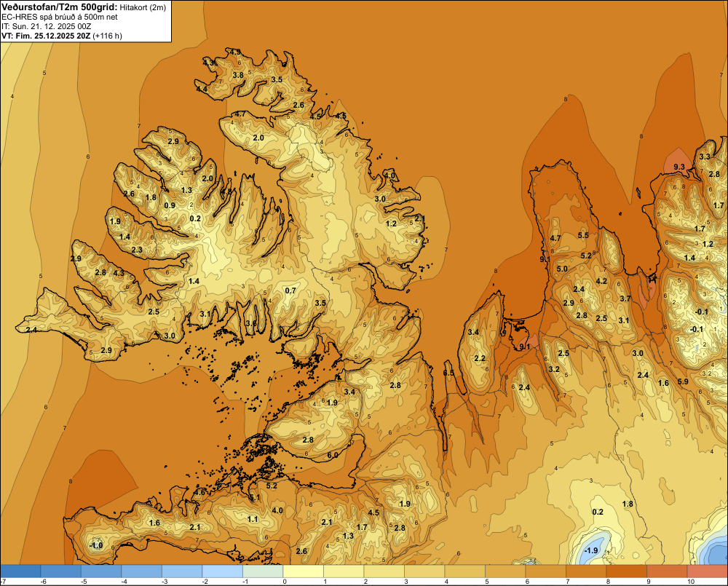
Task: Select the legend swatch between -2 and -1
Action: 222,571
